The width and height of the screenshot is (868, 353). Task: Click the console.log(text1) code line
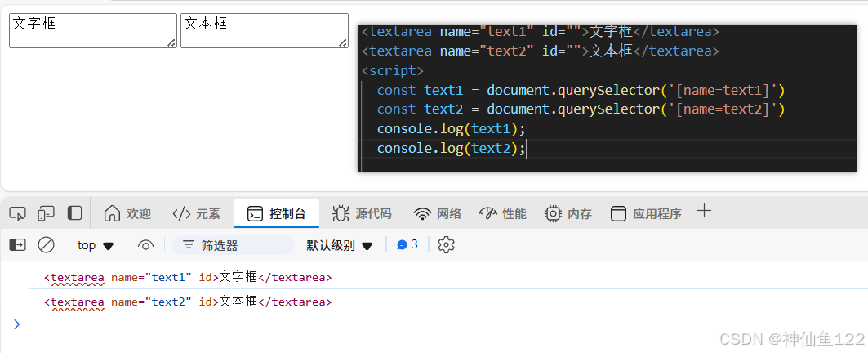pos(451,128)
